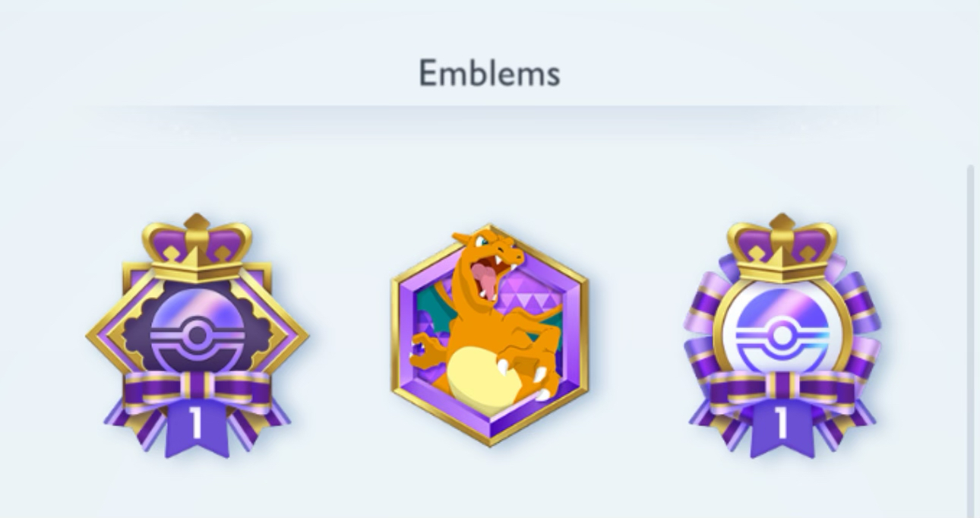Select the Charizard hexagon emblem
This screenshot has height=518, width=980.
pyautogui.click(x=489, y=336)
